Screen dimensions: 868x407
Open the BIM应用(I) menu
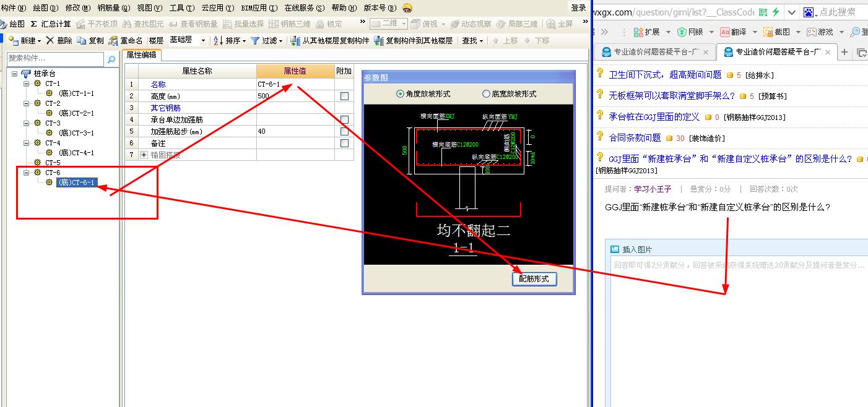(x=259, y=8)
